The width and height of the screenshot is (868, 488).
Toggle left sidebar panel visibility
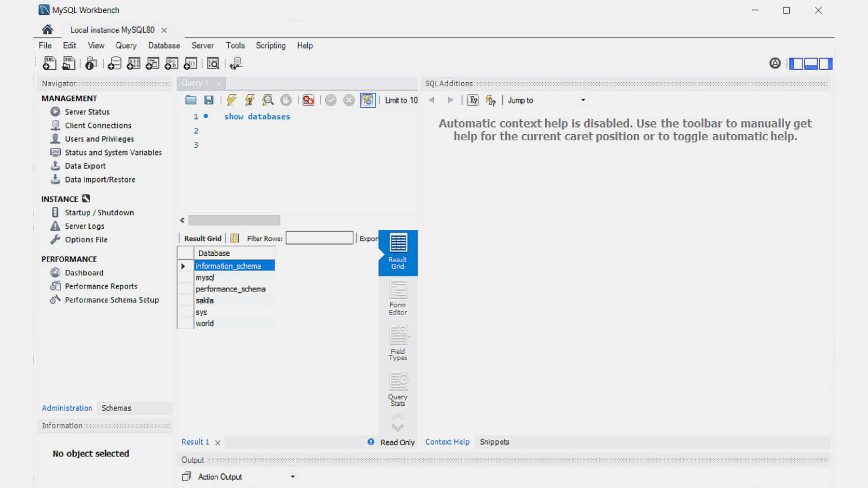tap(796, 64)
